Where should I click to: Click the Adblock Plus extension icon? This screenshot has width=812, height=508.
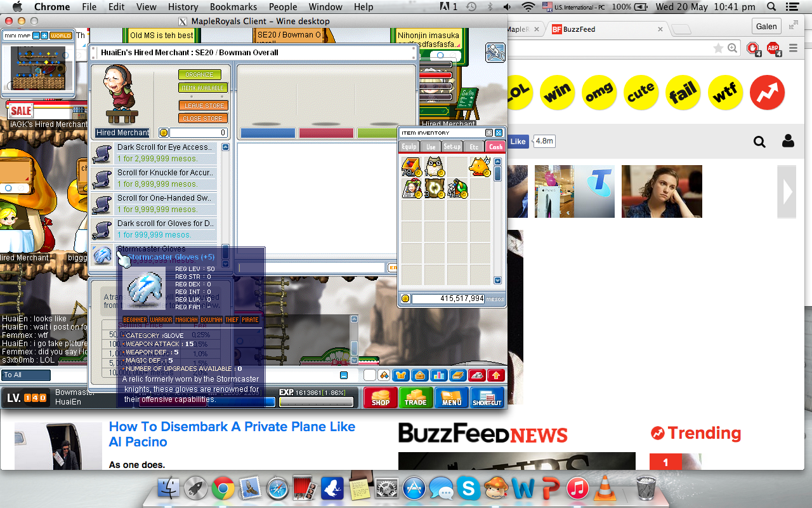[773, 48]
